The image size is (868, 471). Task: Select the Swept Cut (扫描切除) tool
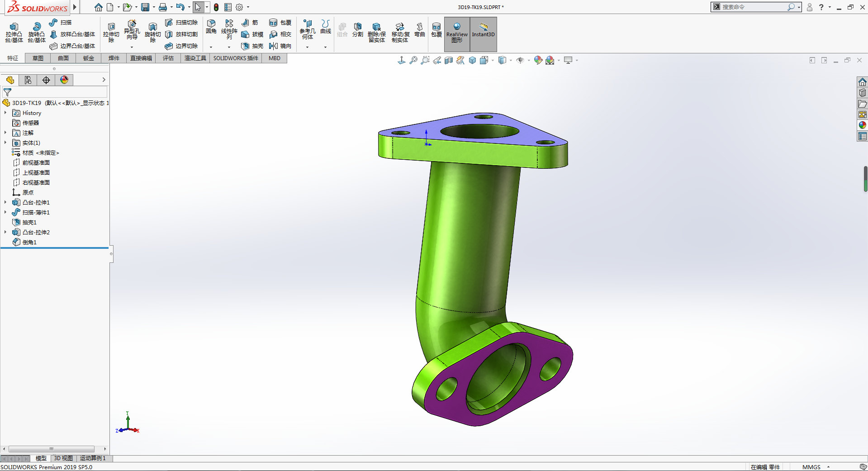pos(181,23)
